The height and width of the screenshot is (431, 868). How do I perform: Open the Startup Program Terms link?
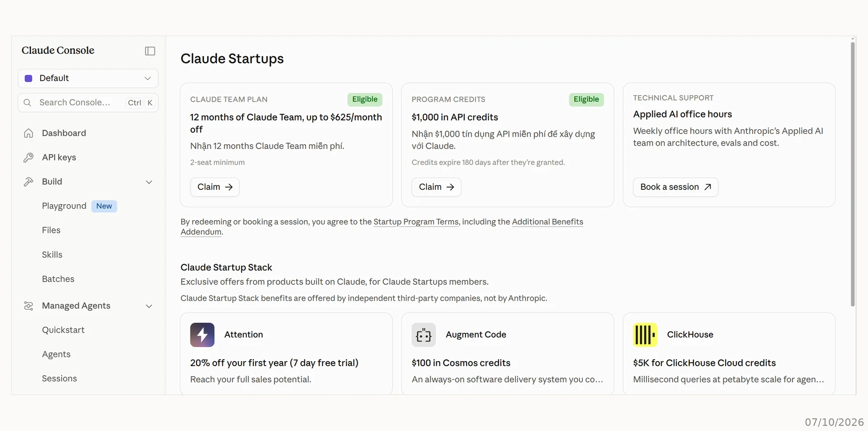click(416, 222)
